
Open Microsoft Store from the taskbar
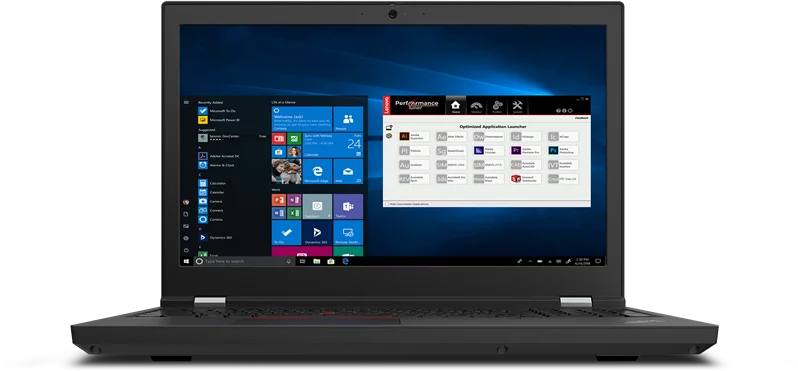[x=331, y=261]
